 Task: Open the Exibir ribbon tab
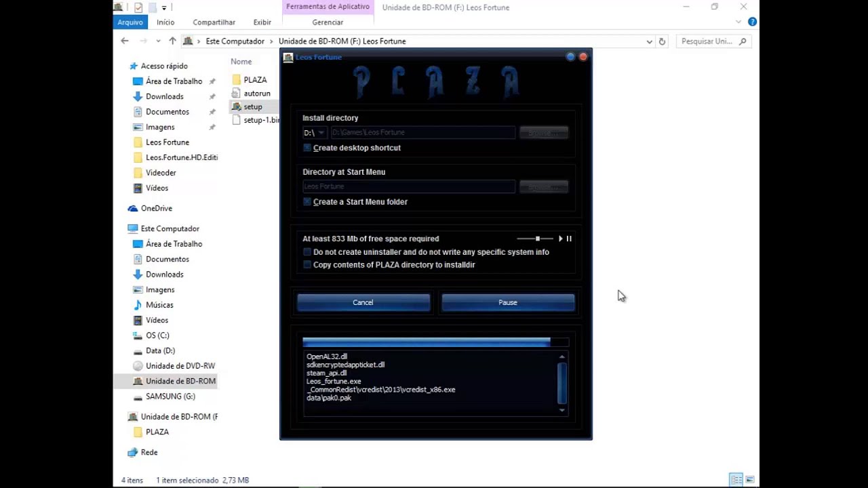point(262,22)
